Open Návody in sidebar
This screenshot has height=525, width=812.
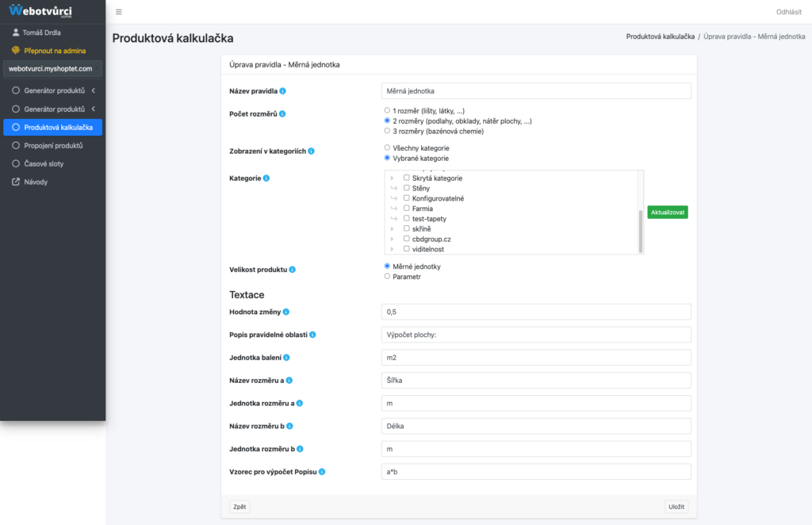(x=53, y=182)
